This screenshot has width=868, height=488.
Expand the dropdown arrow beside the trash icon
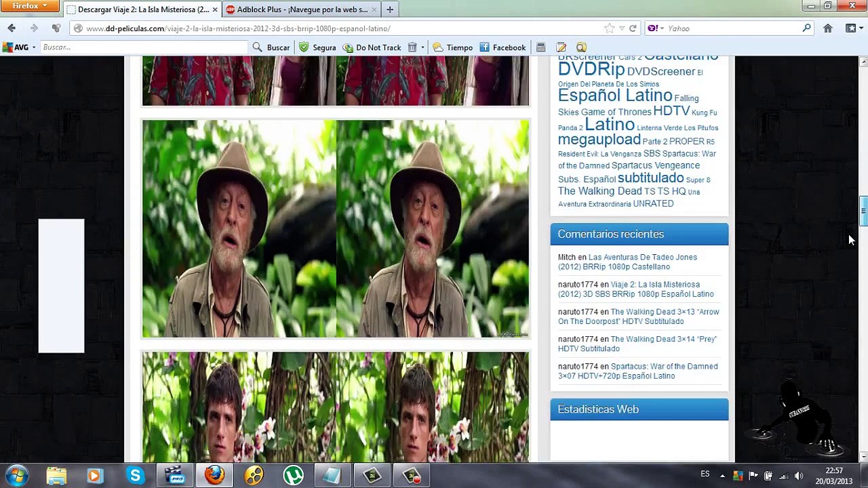pyautogui.click(x=422, y=47)
